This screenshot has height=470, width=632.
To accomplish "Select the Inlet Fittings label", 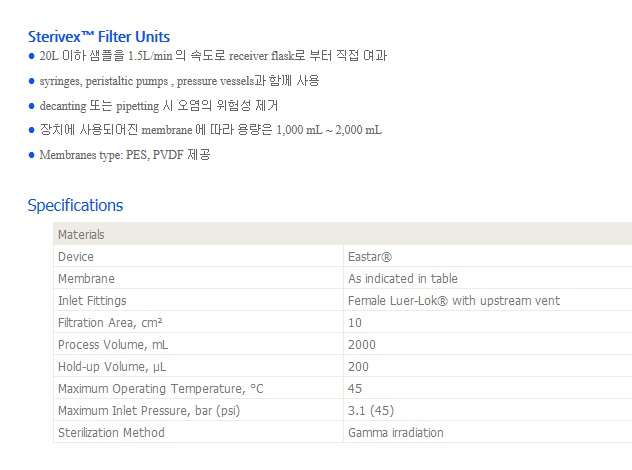I will pos(92,301).
